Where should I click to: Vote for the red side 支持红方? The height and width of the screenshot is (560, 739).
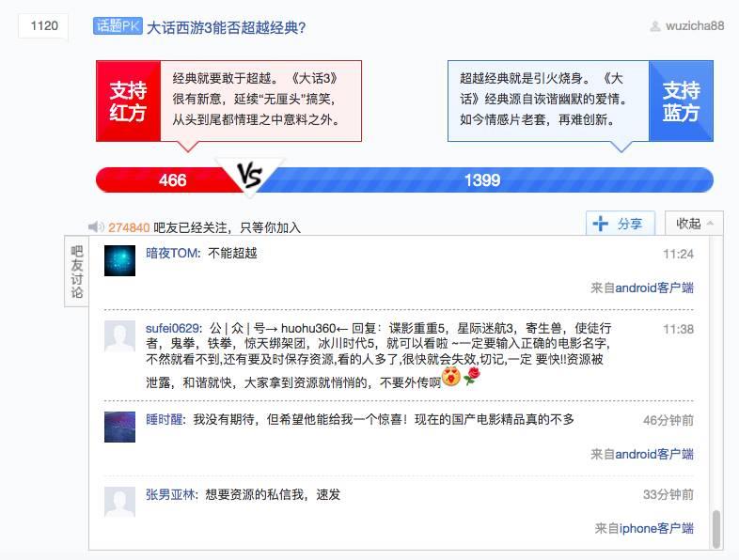[128, 101]
